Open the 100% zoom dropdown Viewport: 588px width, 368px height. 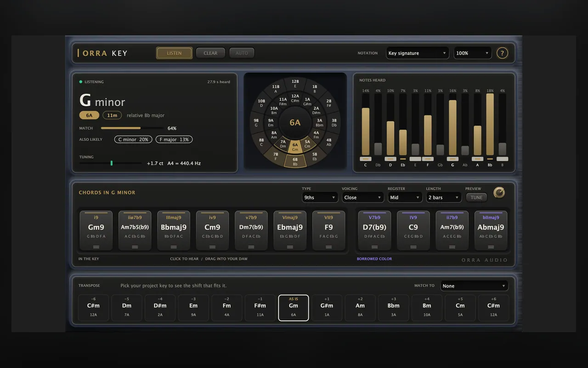473,53
